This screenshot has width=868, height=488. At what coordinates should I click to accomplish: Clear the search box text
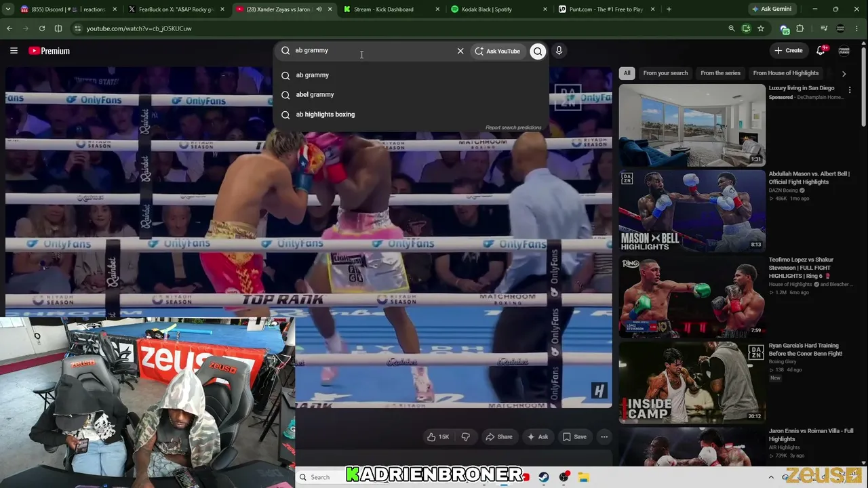[460, 51]
